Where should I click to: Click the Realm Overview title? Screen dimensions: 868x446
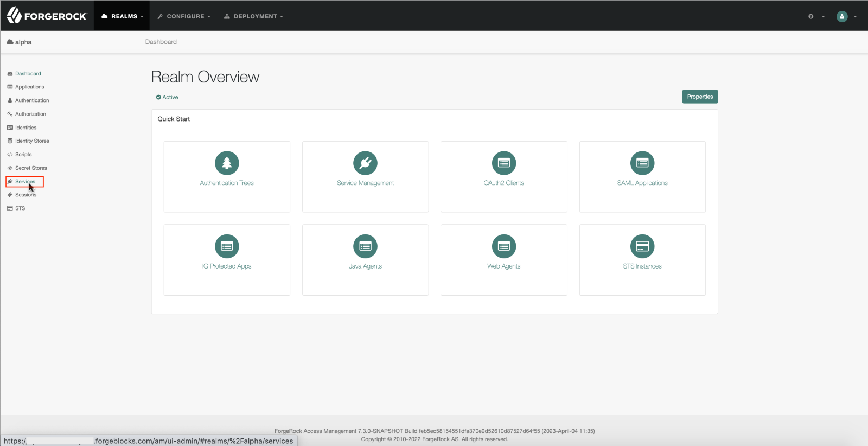click(x=205, y=77)
